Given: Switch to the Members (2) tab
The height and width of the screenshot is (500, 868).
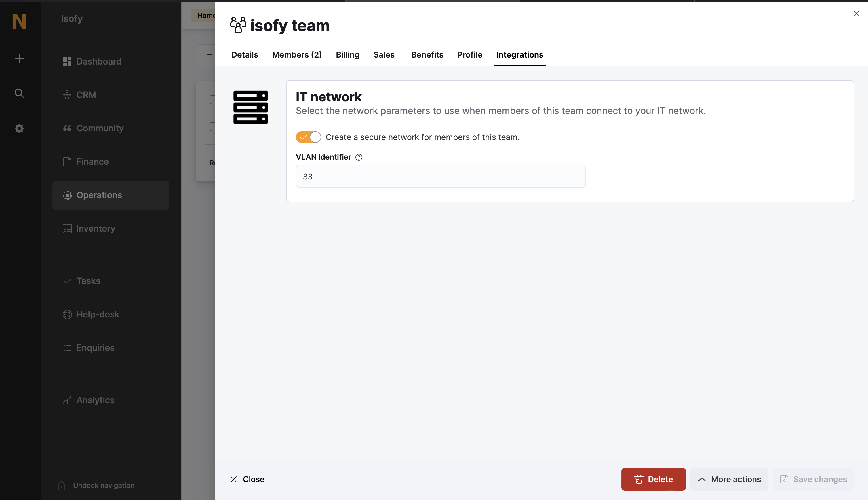Looking at the screenshot, I should tap(297, 55).
